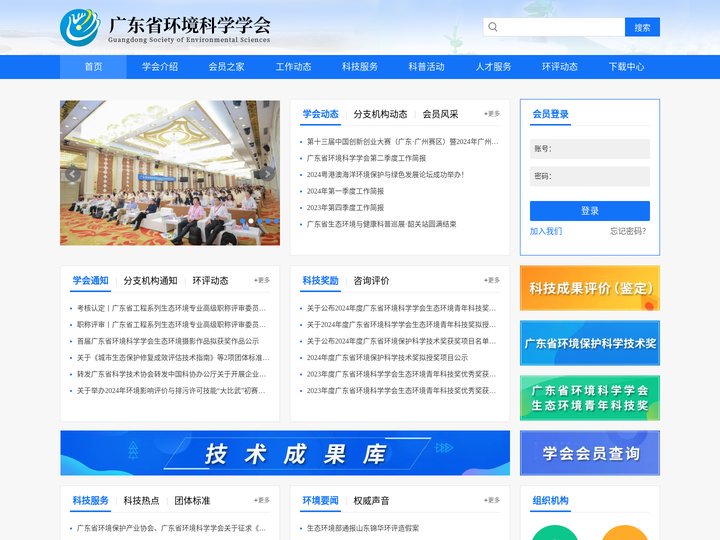Screen dimensions: 720x540
Task: Click the 密码 input field
Action: click(590, 176)
